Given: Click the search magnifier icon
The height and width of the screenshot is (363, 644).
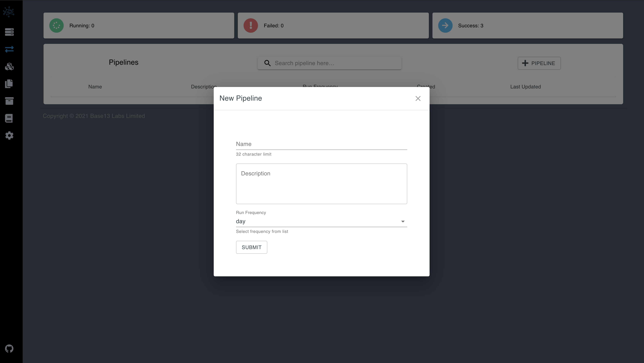Looking at the screenshot, I should (x=267, y=63).
